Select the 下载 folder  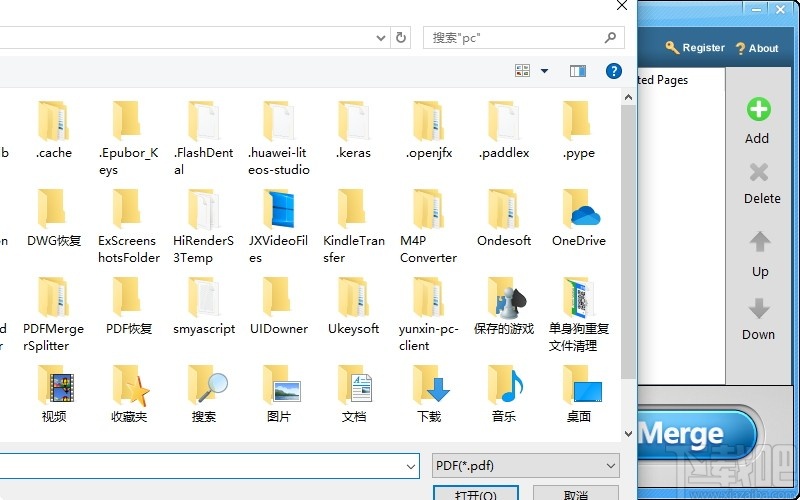429,394
